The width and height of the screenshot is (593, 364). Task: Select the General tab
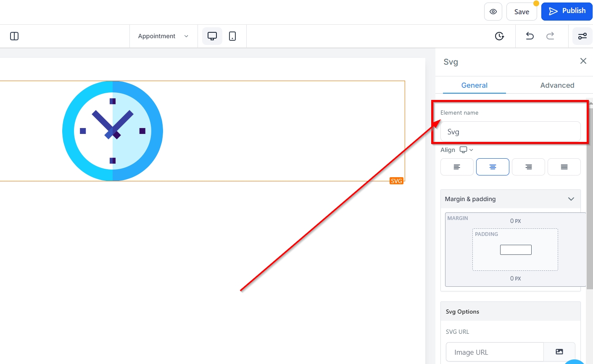(x=474, y=85)
